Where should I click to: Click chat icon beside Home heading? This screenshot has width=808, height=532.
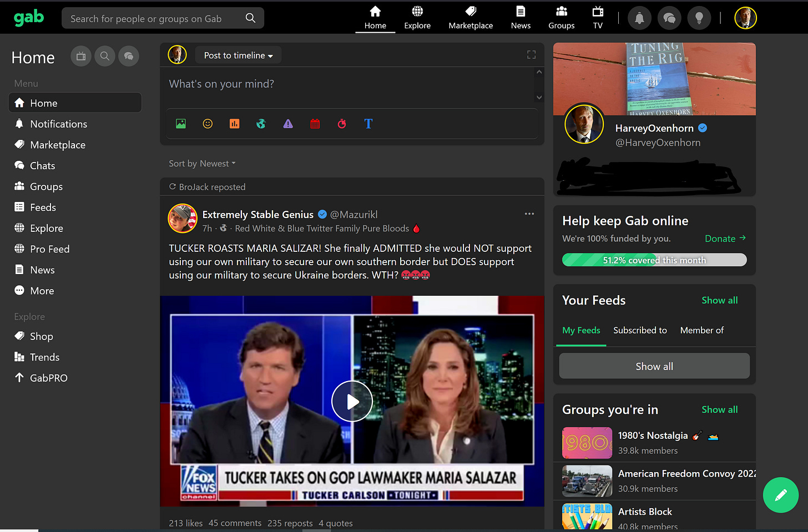pos(129,56)
